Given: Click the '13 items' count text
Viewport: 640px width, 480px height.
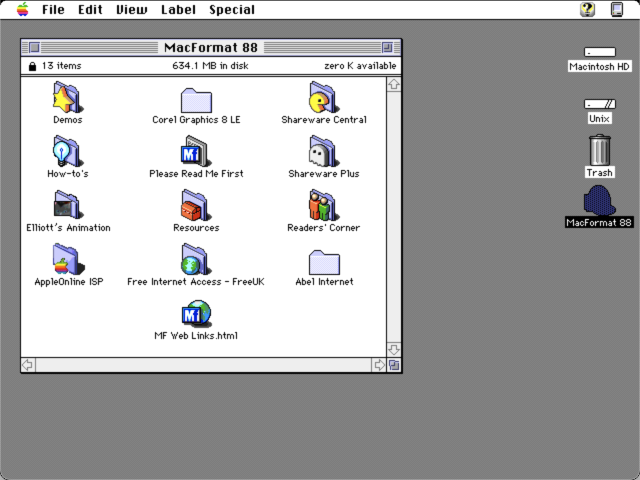Looking at the screenshot, I should (62, 66).
